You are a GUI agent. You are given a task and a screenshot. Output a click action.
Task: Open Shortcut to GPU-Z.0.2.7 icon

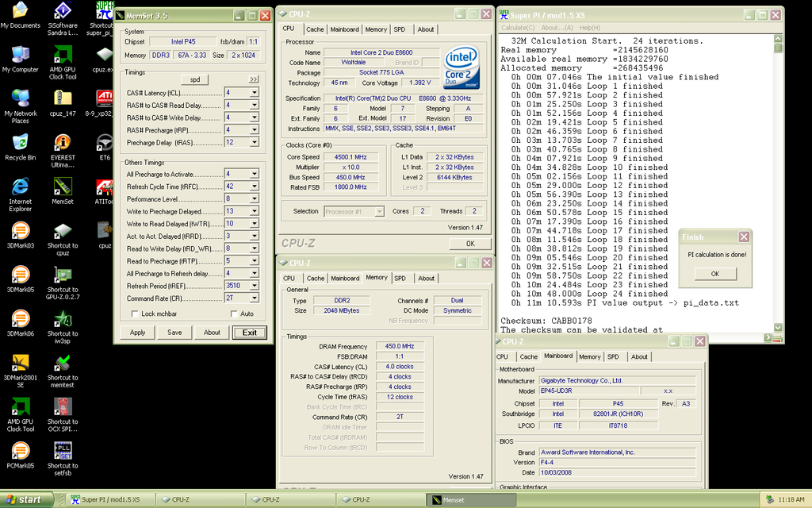(x=63, y=283)
